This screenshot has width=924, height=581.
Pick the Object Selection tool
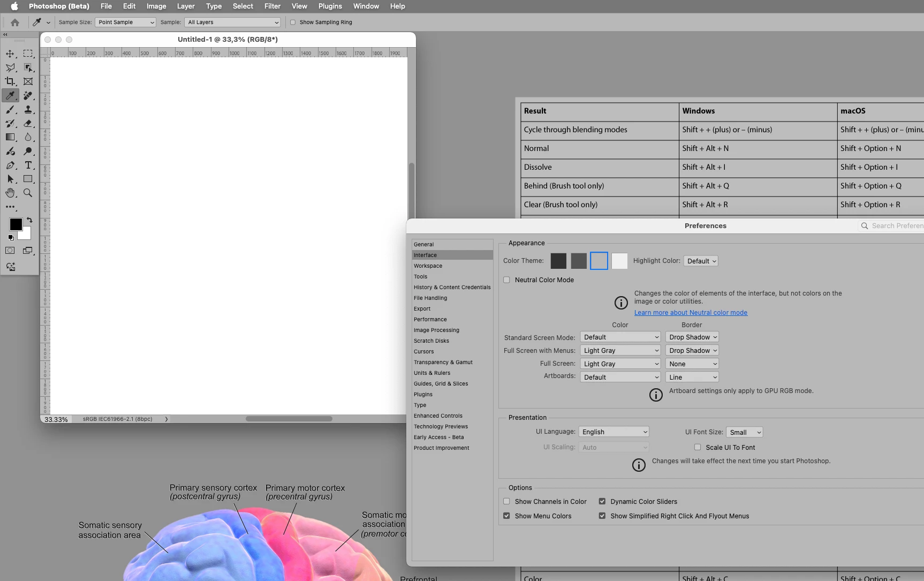coord(28,67)
